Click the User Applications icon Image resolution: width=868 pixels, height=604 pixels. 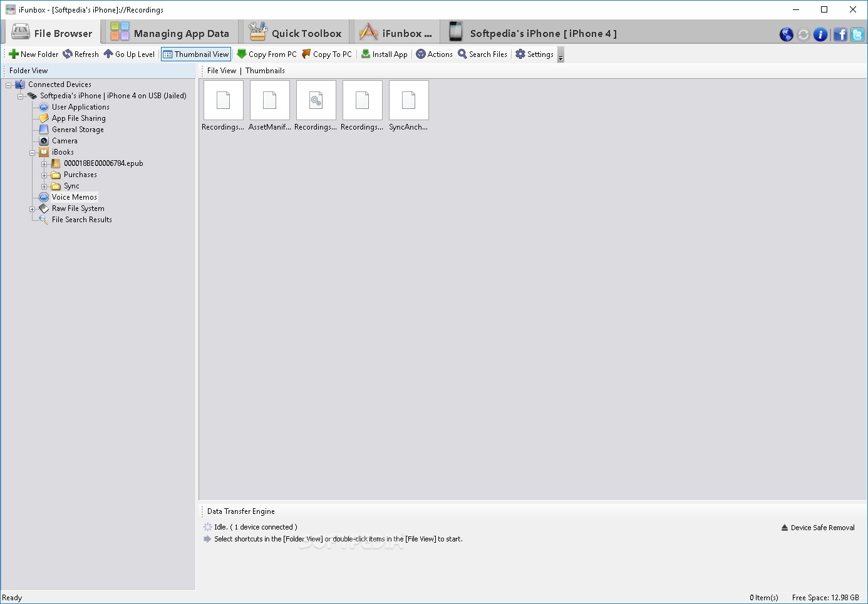(44, 107)
